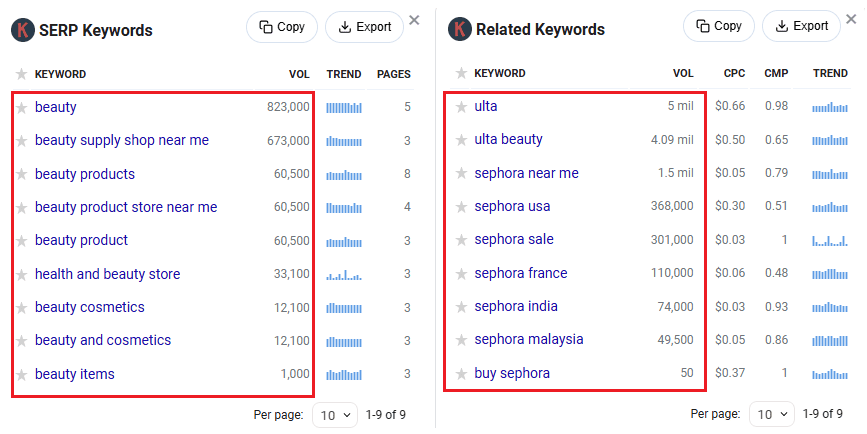867x434 pixels.
Task: Open the 'sephora france' keyword link
Action: pos(521,273)
